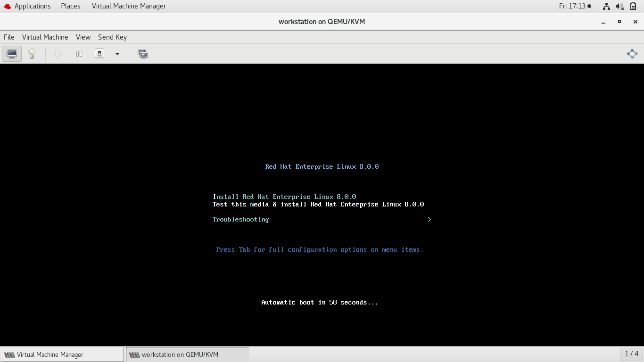Power on the virtual machine play button

[58, 54]
